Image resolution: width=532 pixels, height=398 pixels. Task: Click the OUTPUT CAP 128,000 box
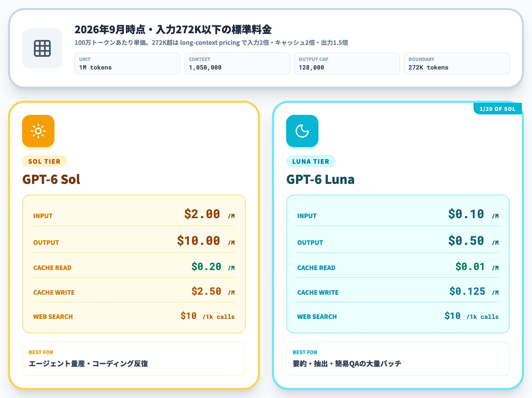point(347,63)
